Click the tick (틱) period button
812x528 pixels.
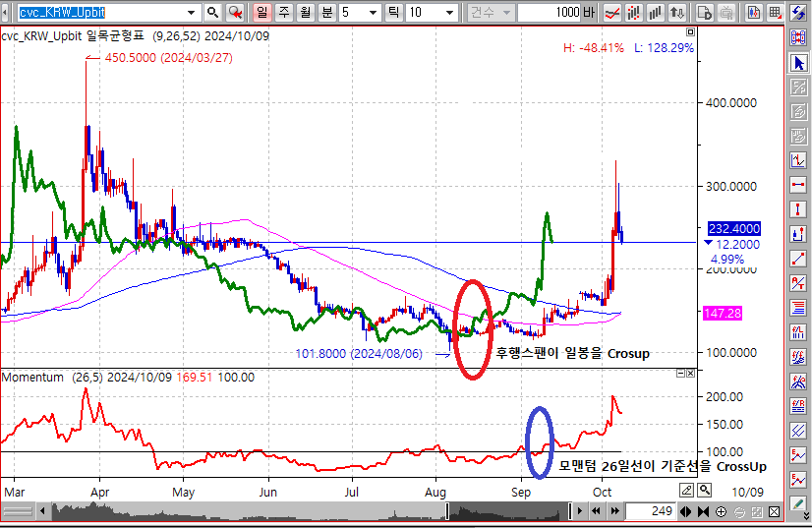click(393, 13)
